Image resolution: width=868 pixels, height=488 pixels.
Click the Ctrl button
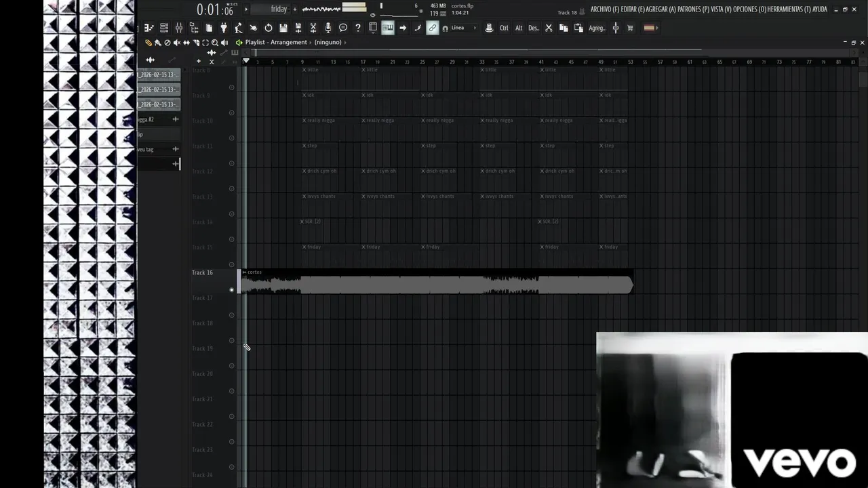tap(504, 28)
